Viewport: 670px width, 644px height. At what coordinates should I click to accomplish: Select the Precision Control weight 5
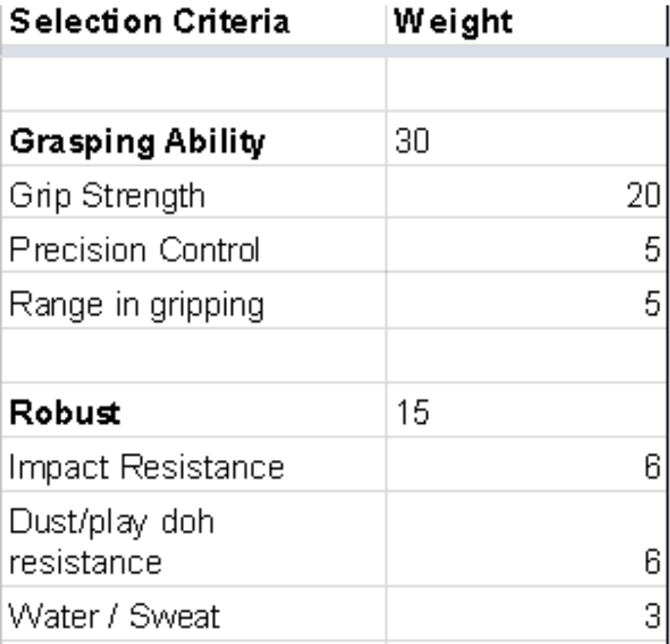tap(526, 245)
